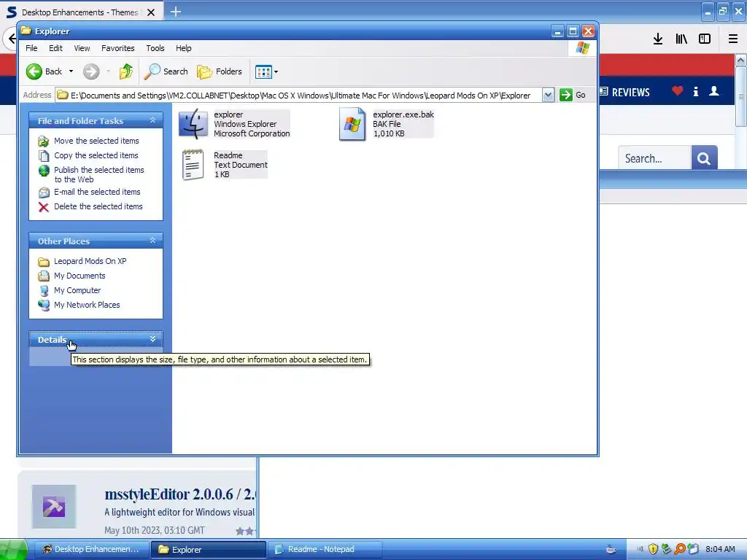Click the My Network Places icon
Viewport: 747px width, 560px height.
[43, 306]
